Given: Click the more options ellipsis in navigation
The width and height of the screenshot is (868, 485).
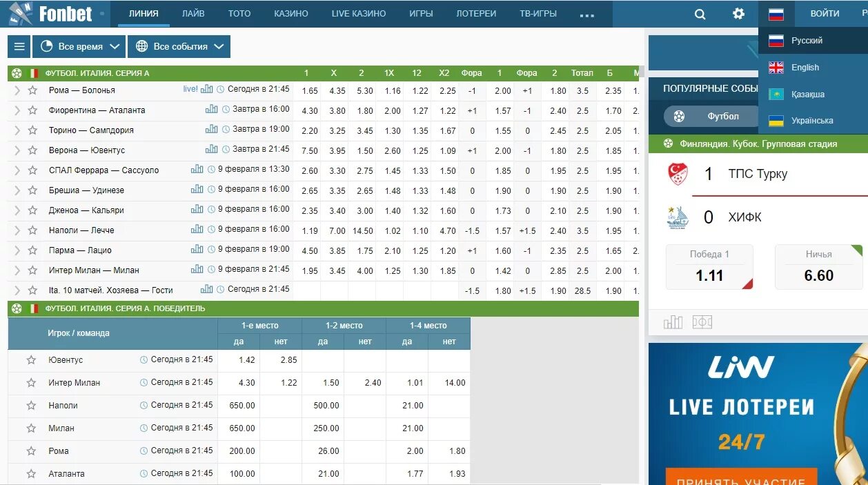Looking at the screenshot, I should click(x=586, y=14).
